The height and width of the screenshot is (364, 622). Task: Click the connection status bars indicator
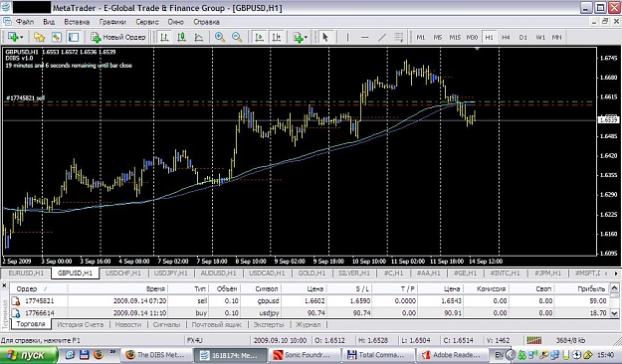534,340
